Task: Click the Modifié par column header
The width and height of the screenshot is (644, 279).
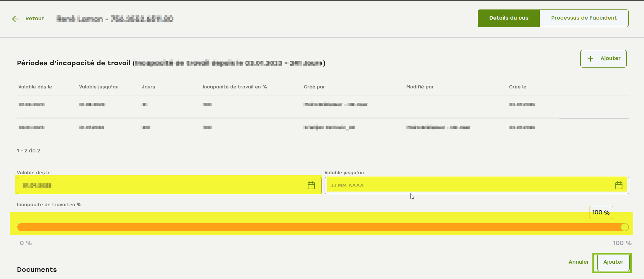Action: [x=420, y=87]
